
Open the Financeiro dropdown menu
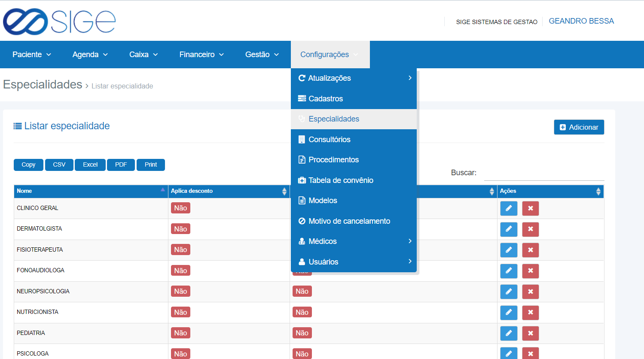201,55
